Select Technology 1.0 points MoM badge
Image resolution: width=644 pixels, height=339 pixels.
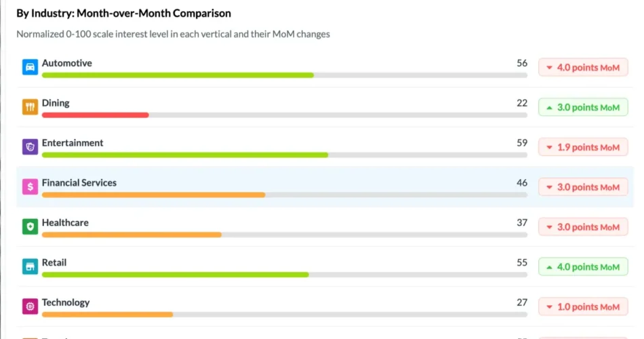coord(583,306)
